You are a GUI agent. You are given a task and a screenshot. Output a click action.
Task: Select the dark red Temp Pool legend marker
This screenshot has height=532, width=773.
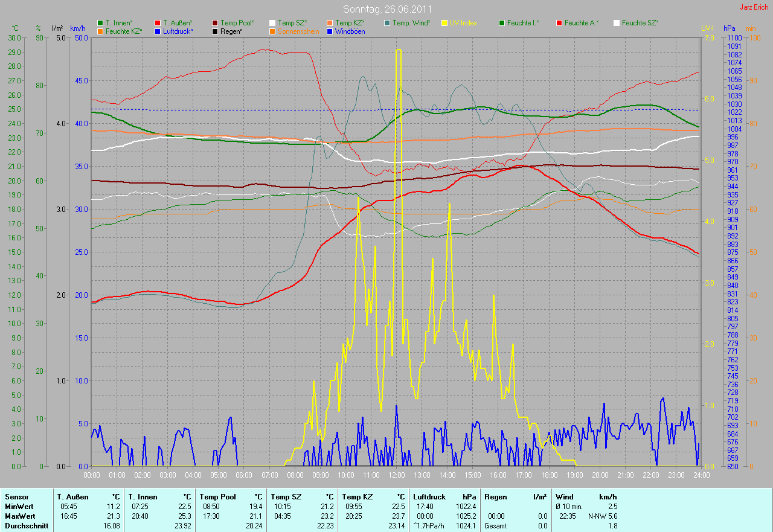(215, 23)
